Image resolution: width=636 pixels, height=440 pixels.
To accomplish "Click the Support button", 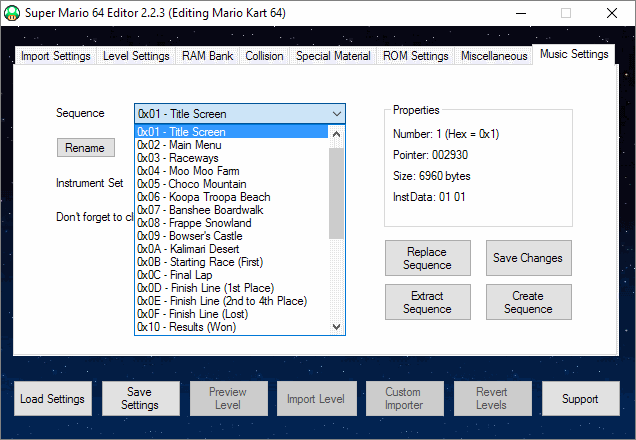I will pos(580,399).
